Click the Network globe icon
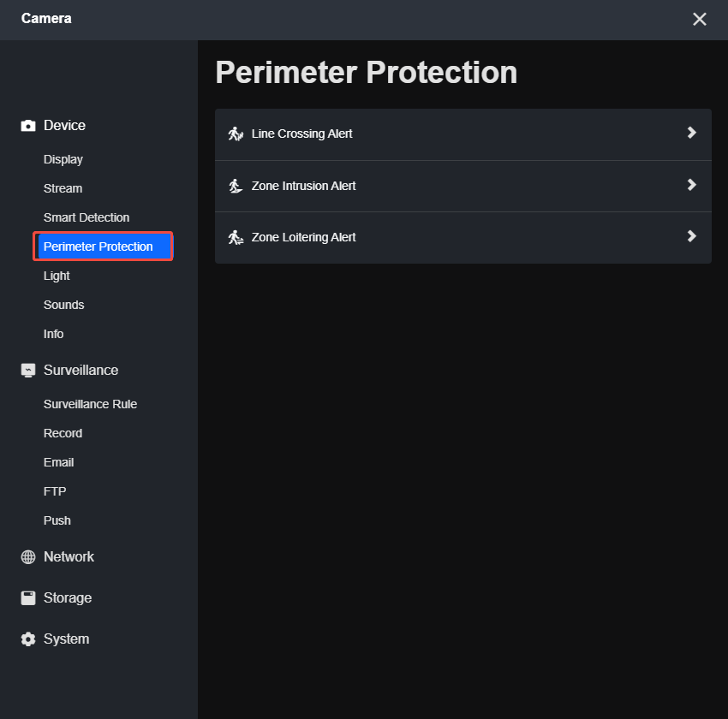728x719 pixels. click(x=27, y=556)
